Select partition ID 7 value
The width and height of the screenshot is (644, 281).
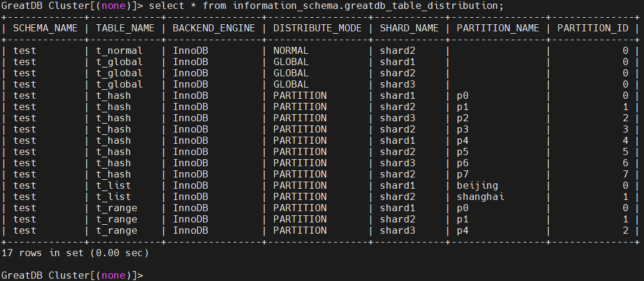pyautogui.click(x=625, y=175)
